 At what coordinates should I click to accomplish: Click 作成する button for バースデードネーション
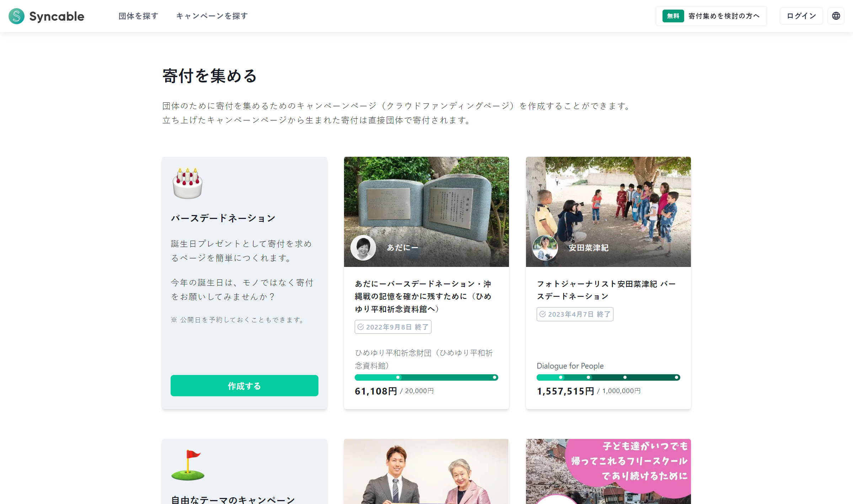(245, 386)
